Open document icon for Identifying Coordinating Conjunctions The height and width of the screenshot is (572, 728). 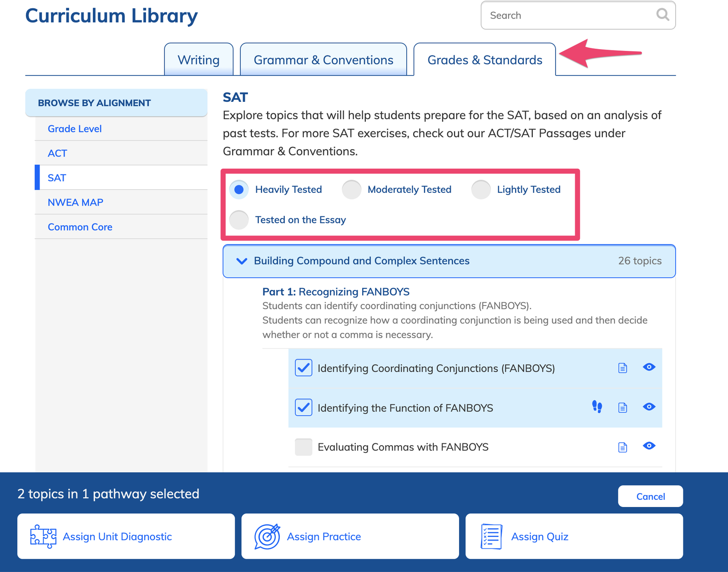click(x=622, y=368)
